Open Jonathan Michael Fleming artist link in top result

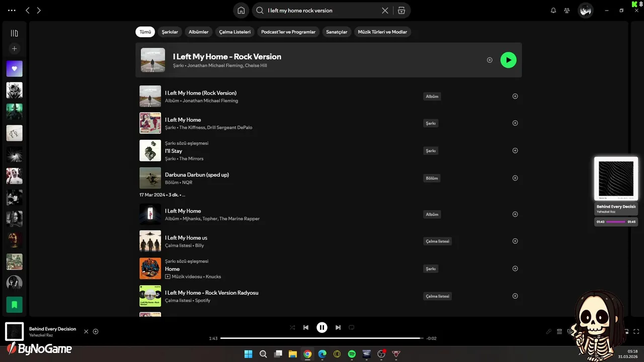[215, 65]
